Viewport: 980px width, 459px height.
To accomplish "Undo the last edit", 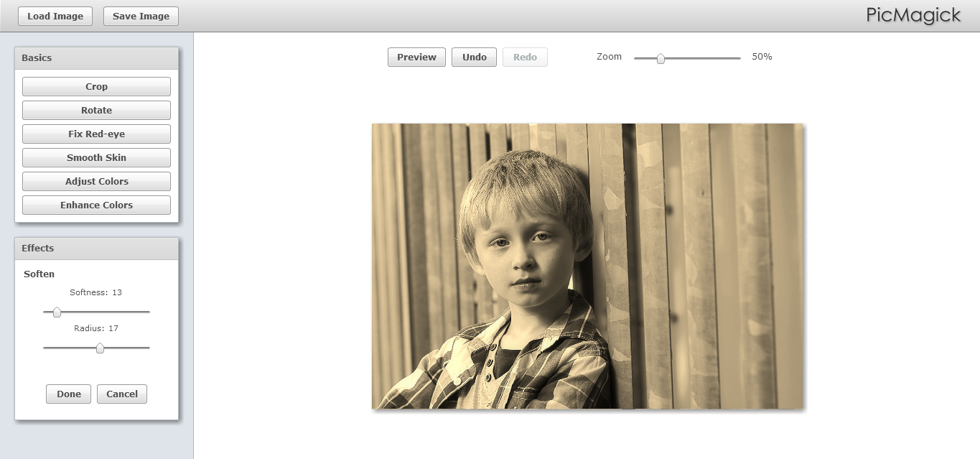I will pyautogui.click(x=474, y=57).
